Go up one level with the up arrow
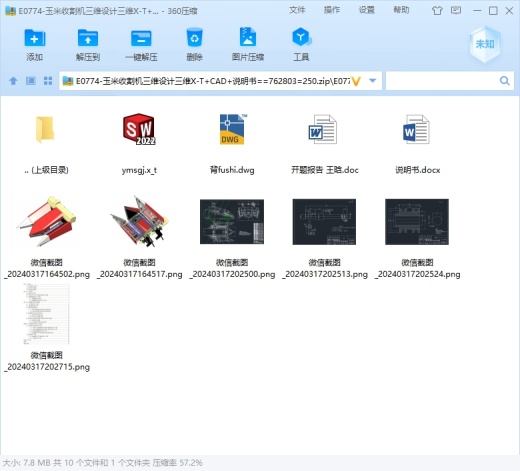The height and width of the screenshot is (471, 520). click(x=13, y=81)
